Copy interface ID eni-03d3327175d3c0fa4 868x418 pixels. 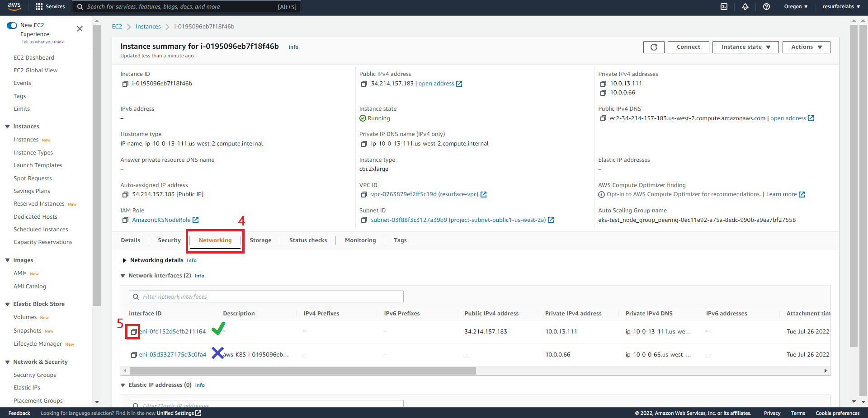(134, 355)
